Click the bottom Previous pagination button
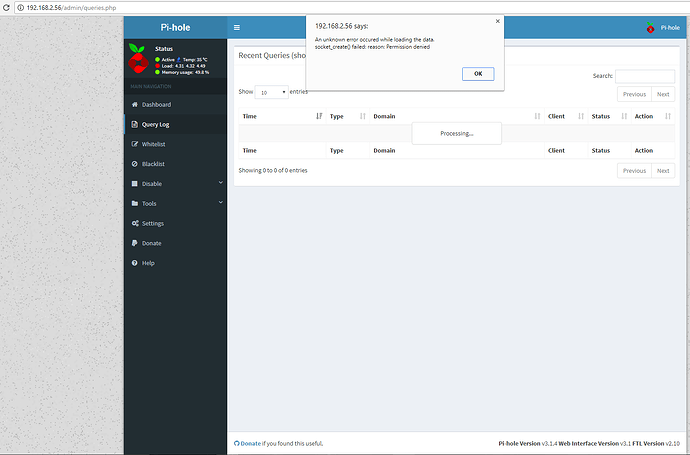Screen dimensions: 690x455 coord(634,171)
